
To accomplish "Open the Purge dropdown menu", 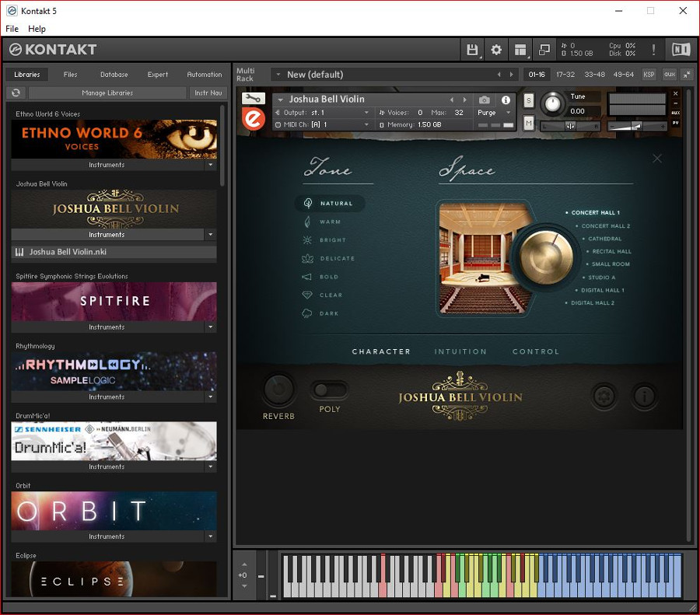I will point(494,113).
